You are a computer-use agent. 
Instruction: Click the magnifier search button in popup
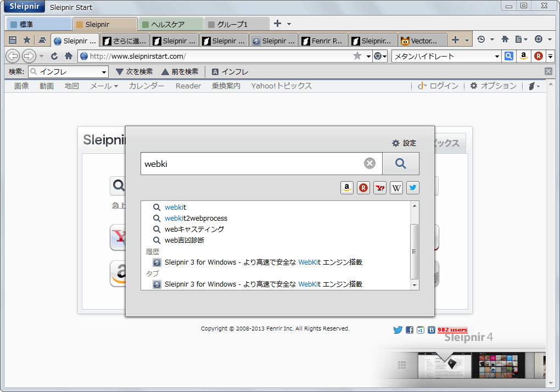tap(400, 164)
